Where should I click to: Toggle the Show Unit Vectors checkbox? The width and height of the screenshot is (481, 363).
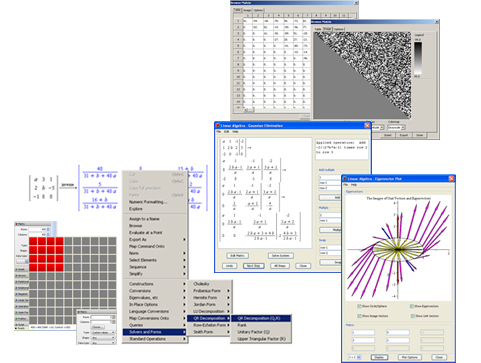pos(412,316)
